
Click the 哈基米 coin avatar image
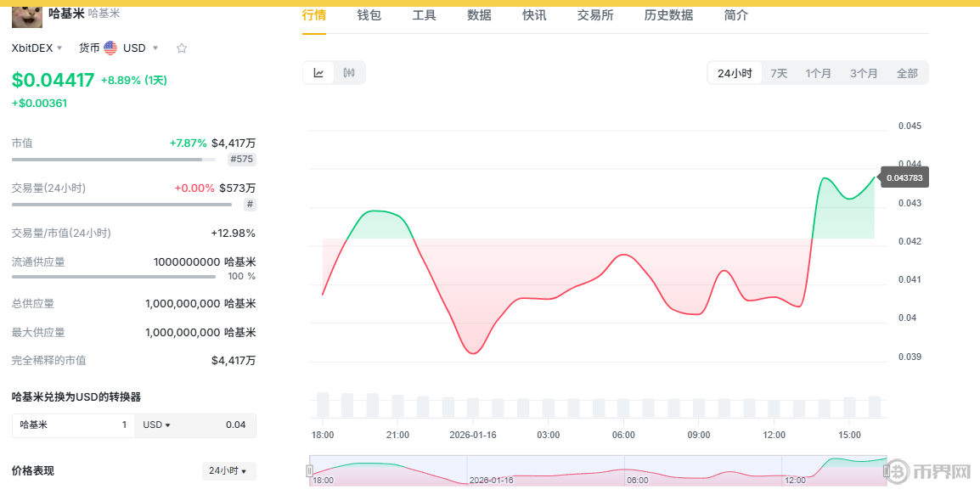(26, 15)
